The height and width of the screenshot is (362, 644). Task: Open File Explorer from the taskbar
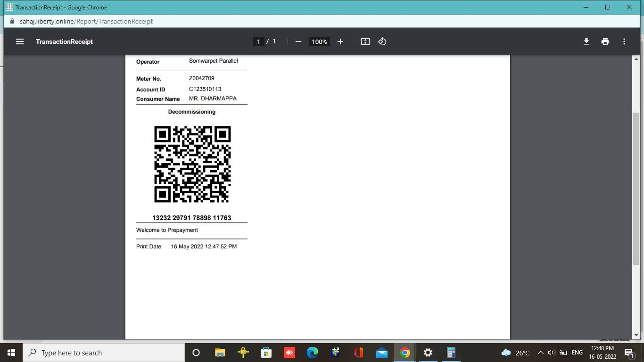pyautogui.click(x=220, y=353)
